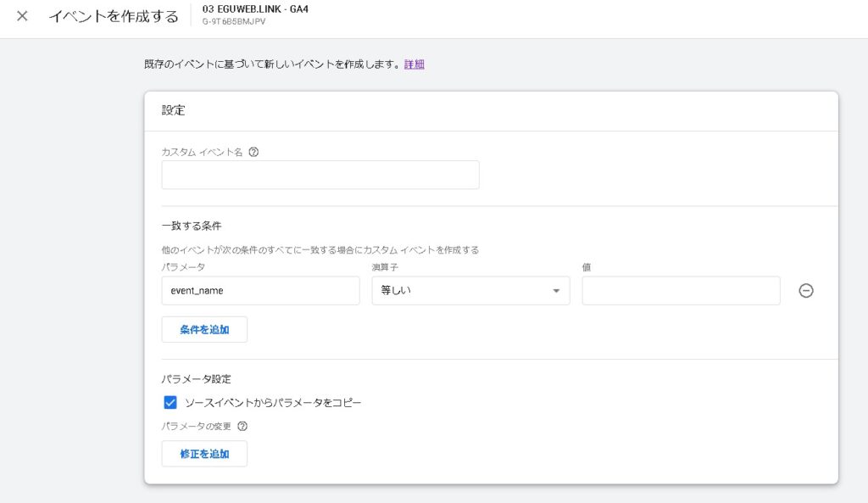Image resolution: width=868 pixels, height=503 pixels.
Task: Click the イベントを作成する page title
Action: [114, 16]
